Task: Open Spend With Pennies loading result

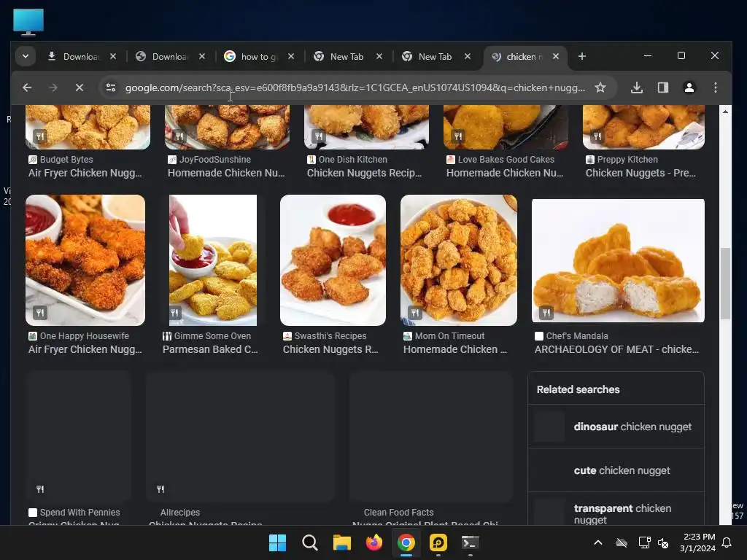Action: click(x=79, y=436)
